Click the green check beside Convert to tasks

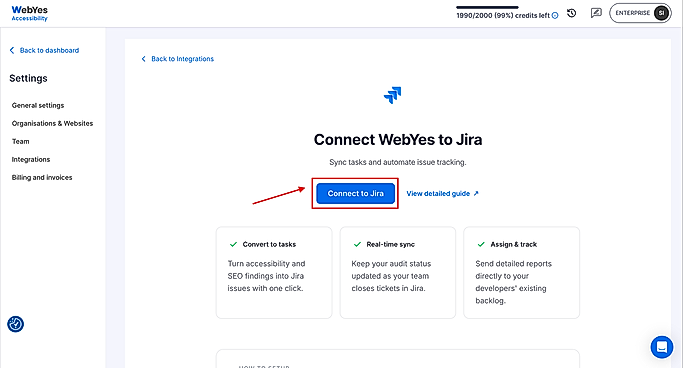tap(233, 244)
